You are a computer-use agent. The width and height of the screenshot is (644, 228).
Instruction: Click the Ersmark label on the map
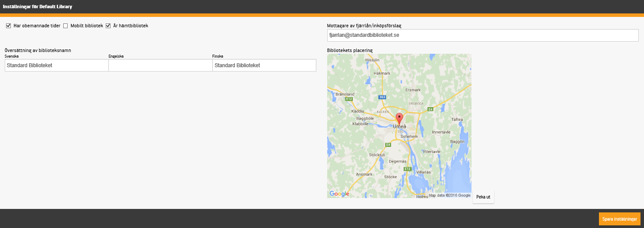[x=413, y=90]
